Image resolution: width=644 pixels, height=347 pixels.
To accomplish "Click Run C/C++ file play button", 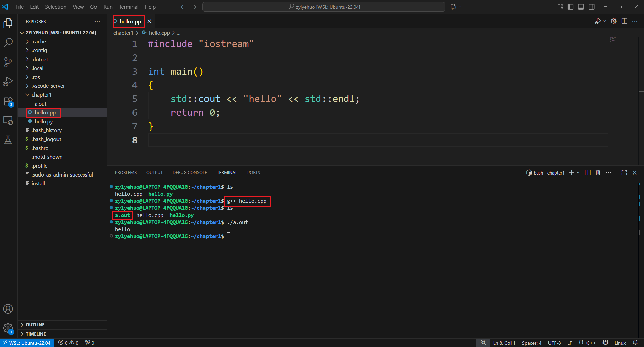I will point(598,21).
